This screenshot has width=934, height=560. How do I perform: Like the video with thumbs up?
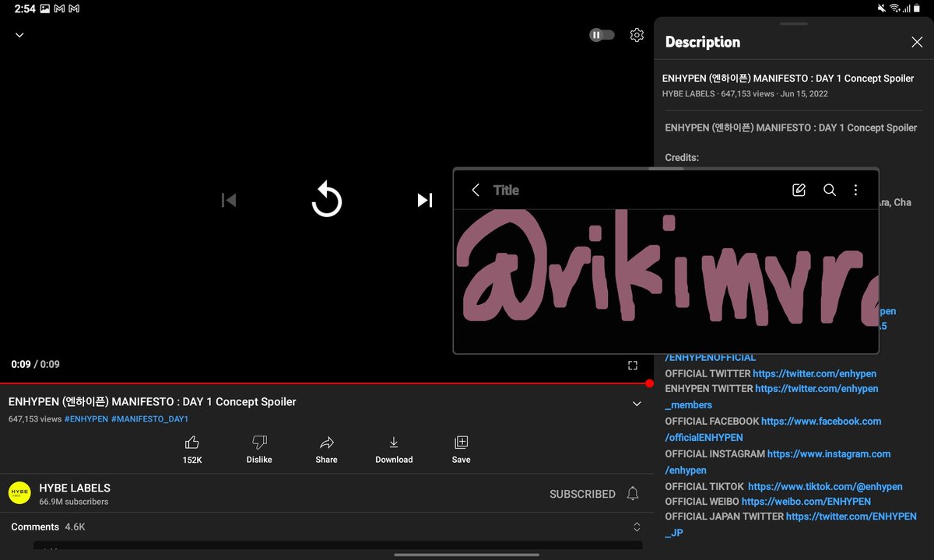click(192, 443)
